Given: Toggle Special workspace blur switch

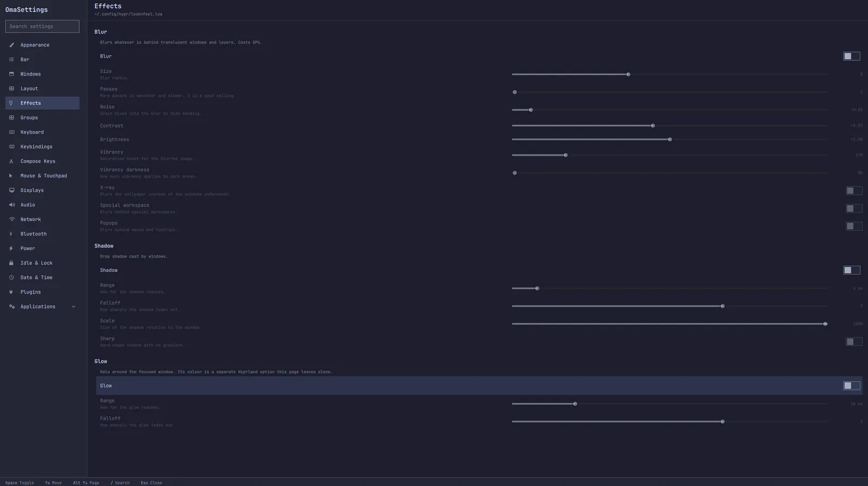Looking at the screenshot, I should click(x=854, y=209).
